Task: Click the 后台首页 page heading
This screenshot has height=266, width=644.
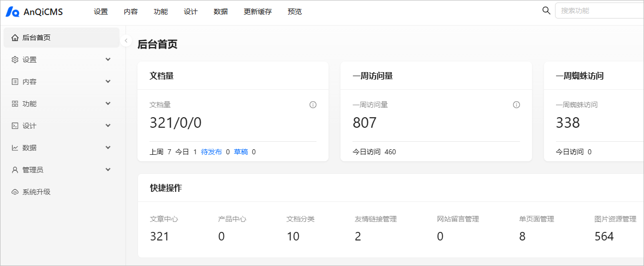Action: click(x=157, y=44)
